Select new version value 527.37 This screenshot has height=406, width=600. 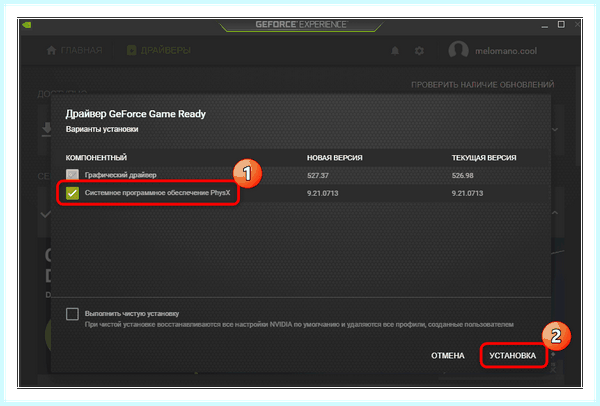tap(318, 176)
